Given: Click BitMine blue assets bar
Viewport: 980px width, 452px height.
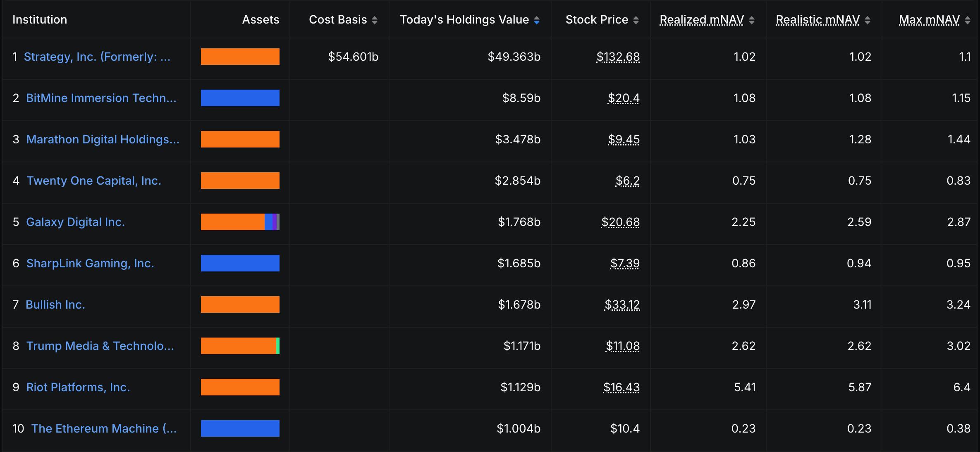Looking at the screenshot, I should pos(240,98).
